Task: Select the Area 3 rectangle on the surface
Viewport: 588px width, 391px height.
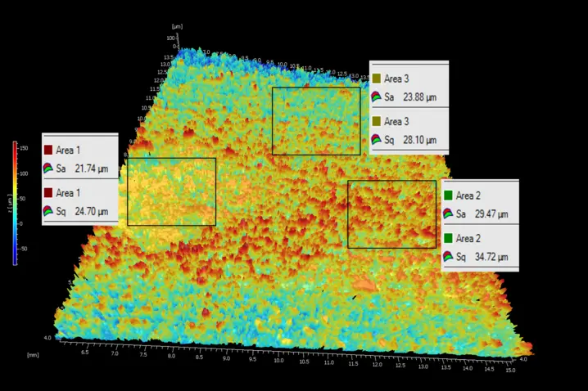Action: (316, 121)
